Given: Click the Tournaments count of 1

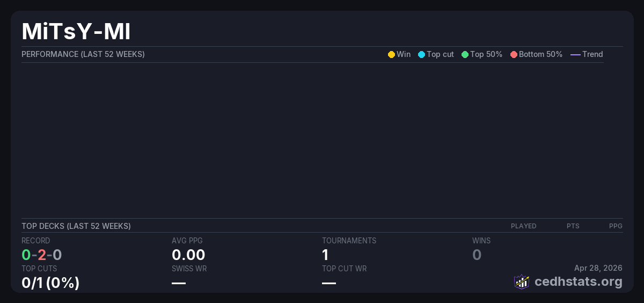Looking at the screenshot, I should coord(325,255).
